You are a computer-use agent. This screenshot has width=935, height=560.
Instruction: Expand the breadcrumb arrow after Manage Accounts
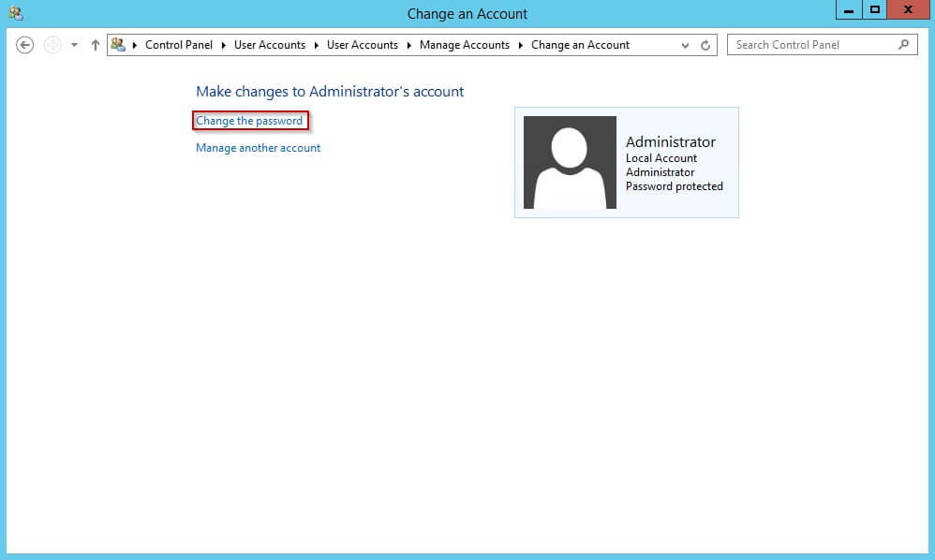coord(521,44)
